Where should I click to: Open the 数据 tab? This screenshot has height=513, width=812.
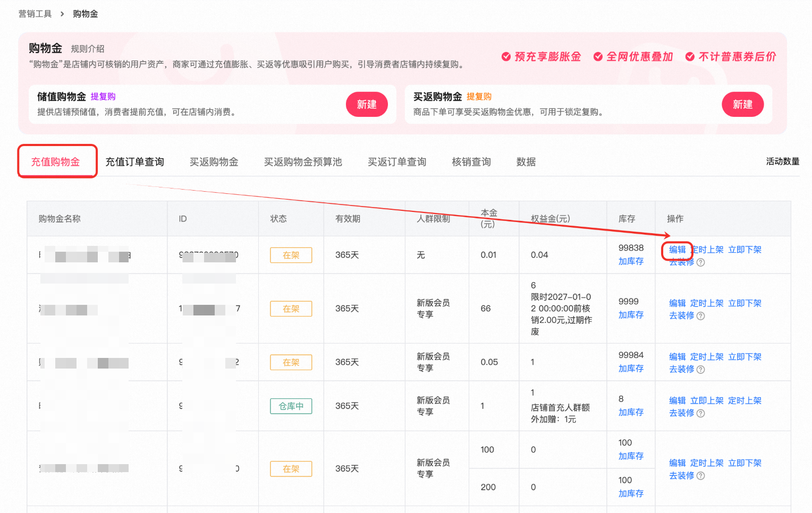coord(526,162)
